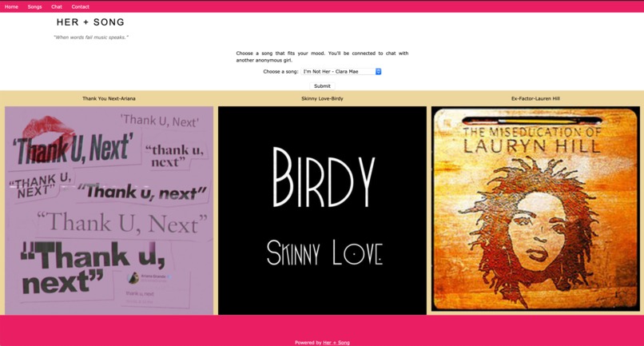The height and width of the screenshot is (346, 644).
Task: Click the Ex-Factor-Lauren Hill caption
Action: [535, 98]
